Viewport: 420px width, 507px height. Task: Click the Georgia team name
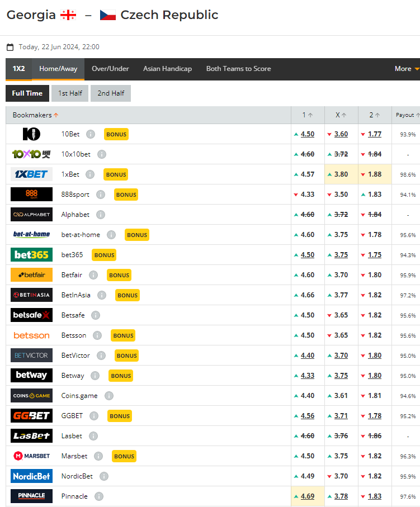tap(31, 15)
